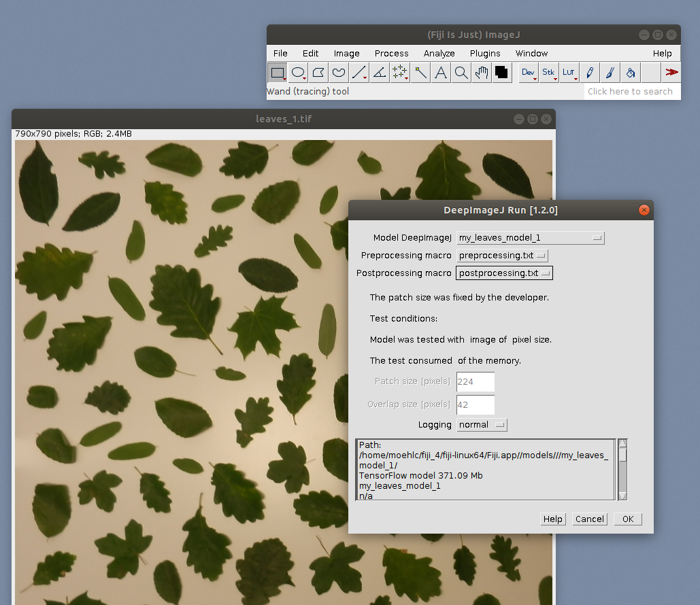Viewport: 700px width, 605px height.
Task: Open the Model DeepImageJ dropdown
Action: [530, 238]
